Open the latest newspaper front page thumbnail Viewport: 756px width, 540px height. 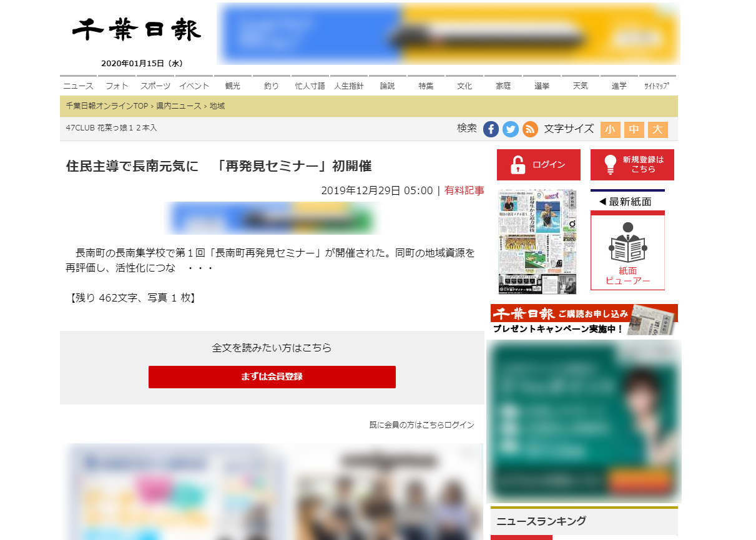(537, 242)
